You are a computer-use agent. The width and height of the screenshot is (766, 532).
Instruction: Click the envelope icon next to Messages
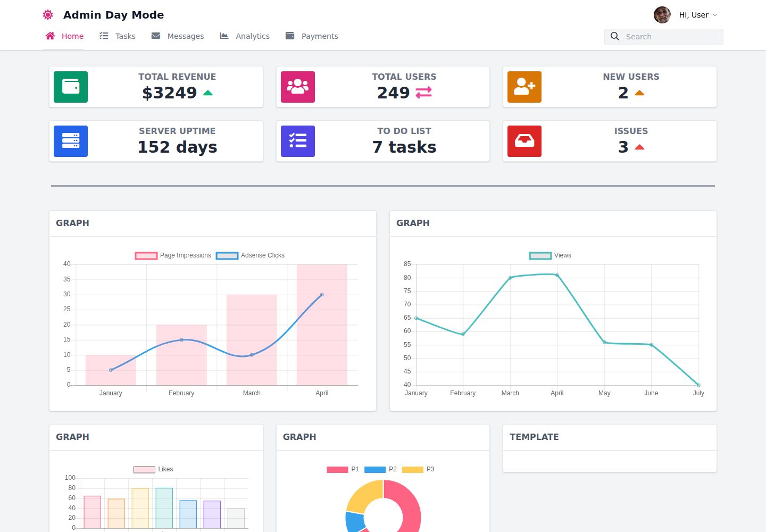(156, 36)
